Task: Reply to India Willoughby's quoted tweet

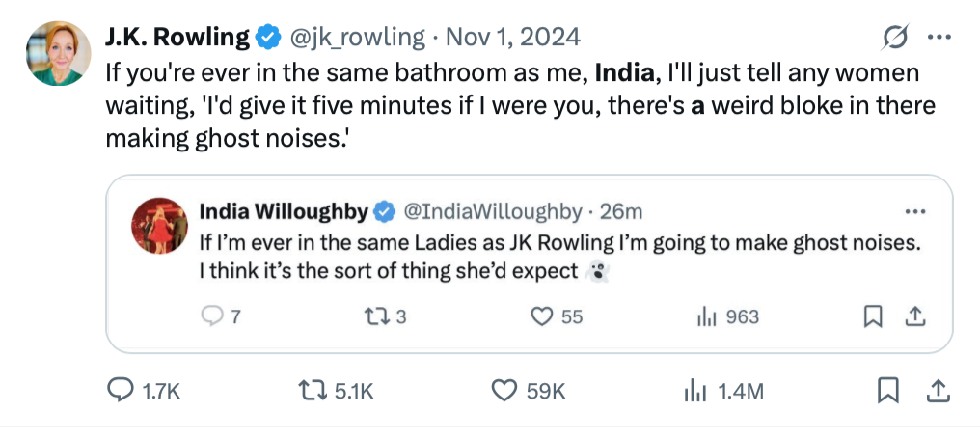Action: click(x=211, y=316)
